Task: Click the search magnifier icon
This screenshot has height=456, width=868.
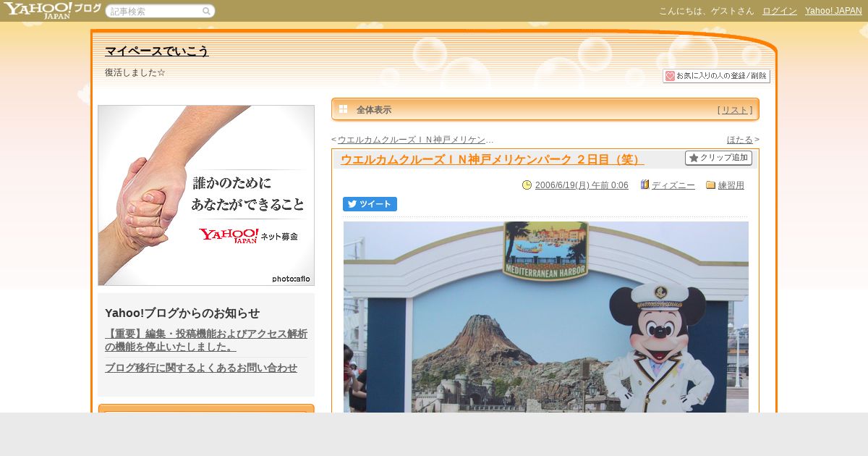Action: [206, 11]
